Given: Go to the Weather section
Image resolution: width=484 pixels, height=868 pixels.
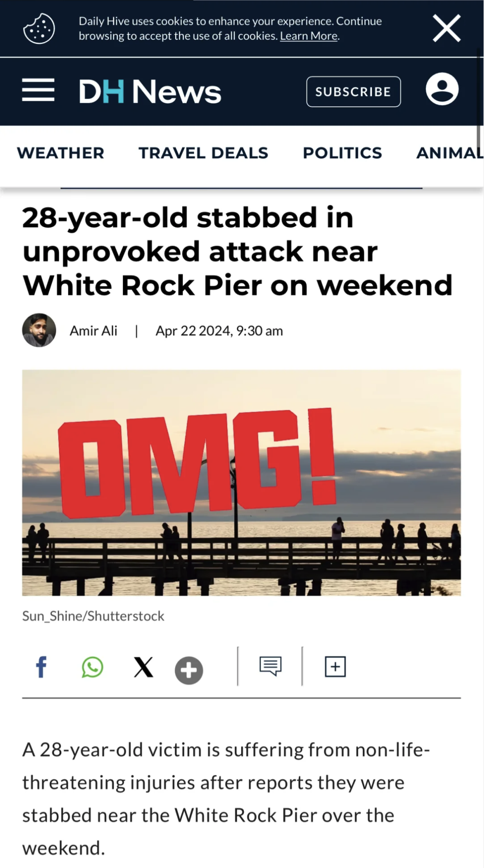Looking at the screenshot, I should (x=60, y=153).
